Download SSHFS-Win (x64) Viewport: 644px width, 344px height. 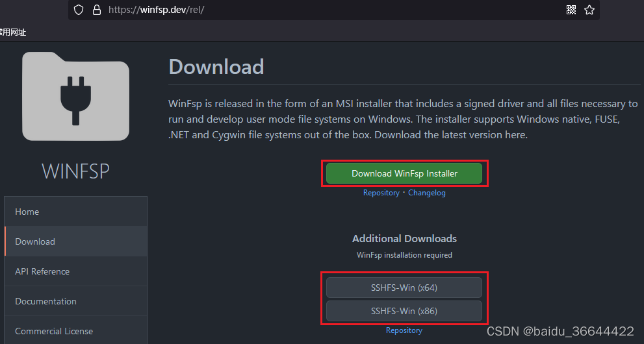pos(404,288)
